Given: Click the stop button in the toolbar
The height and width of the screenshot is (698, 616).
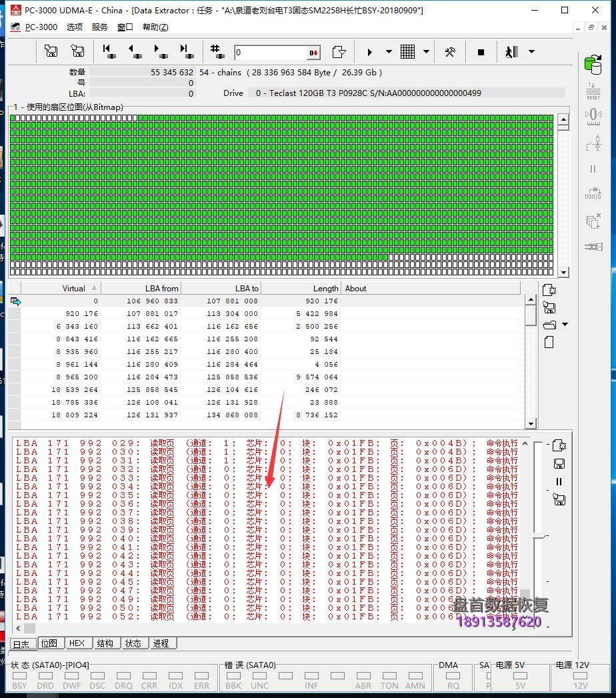Looking at the screenshot, I should (481, 52).
